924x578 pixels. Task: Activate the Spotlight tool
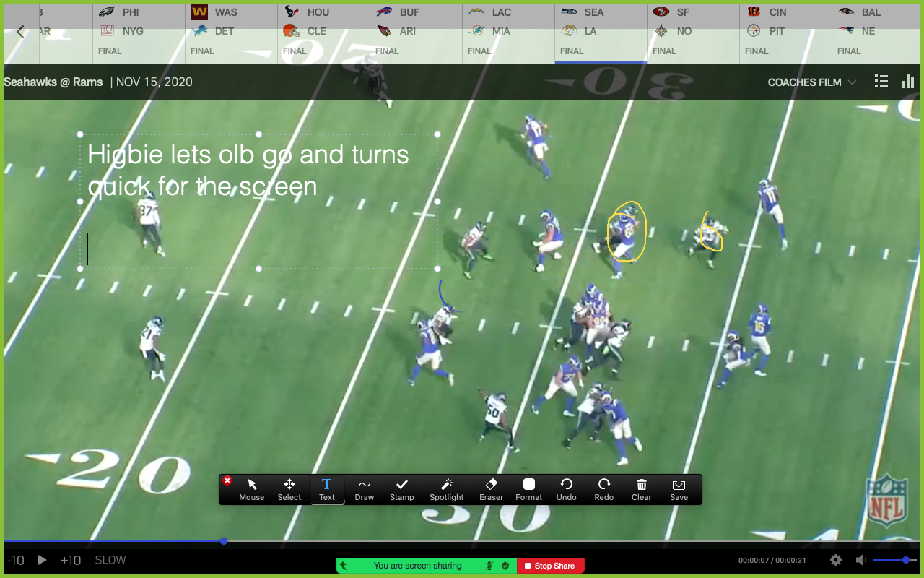[446, 489]
